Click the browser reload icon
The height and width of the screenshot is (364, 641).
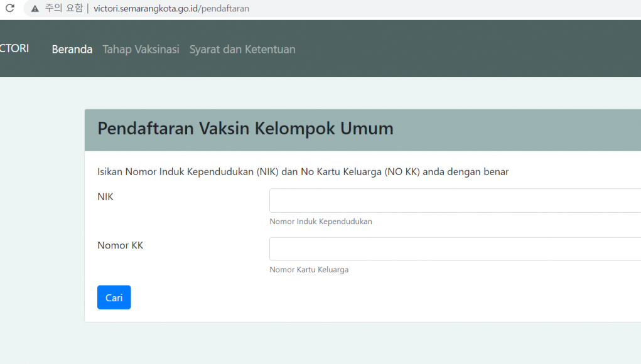(9, 9)
